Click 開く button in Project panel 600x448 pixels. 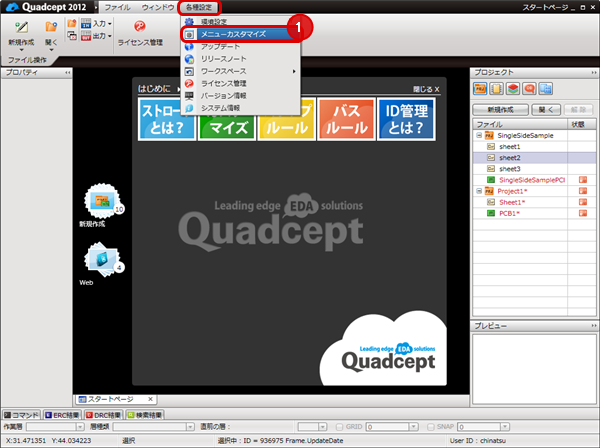(x=546, y=110)
